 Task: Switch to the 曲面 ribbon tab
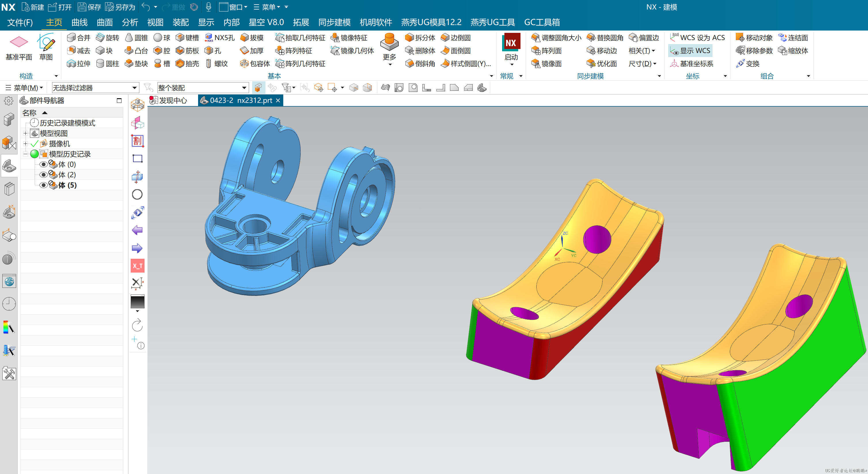(105, 22)
